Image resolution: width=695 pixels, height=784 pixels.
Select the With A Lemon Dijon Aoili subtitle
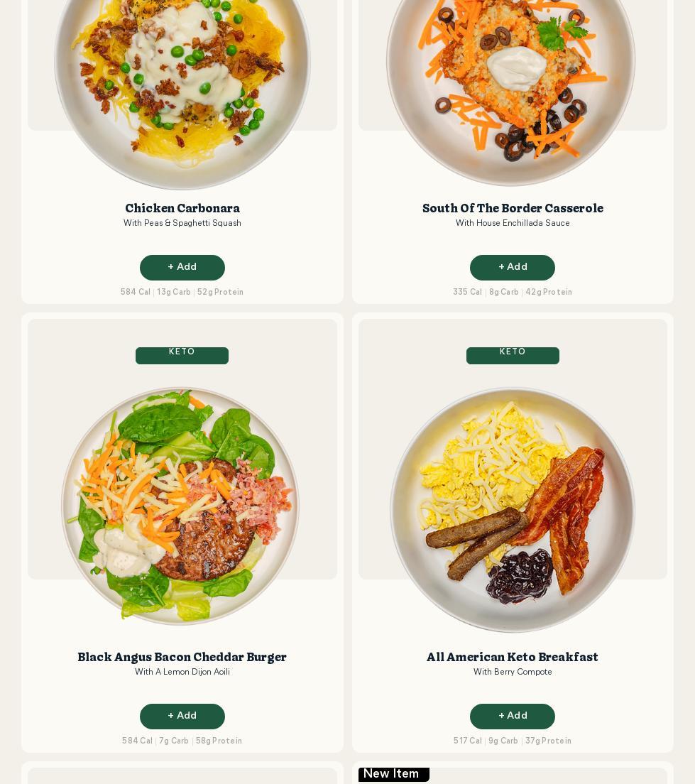tap(182, 672)
